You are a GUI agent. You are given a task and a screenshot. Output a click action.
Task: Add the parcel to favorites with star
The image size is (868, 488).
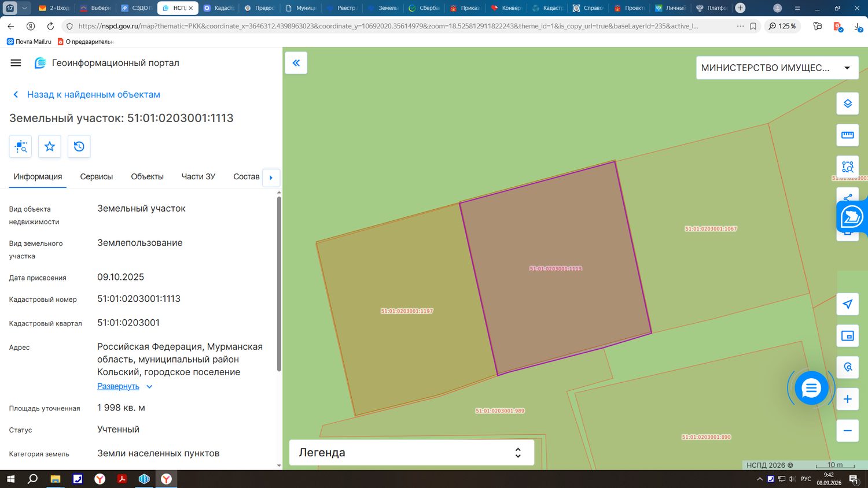pos(50,146)
